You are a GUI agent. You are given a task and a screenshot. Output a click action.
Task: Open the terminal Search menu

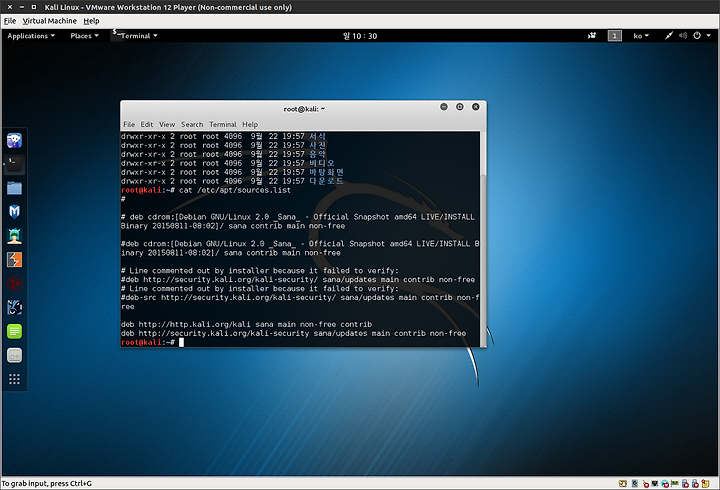[192, 124]
